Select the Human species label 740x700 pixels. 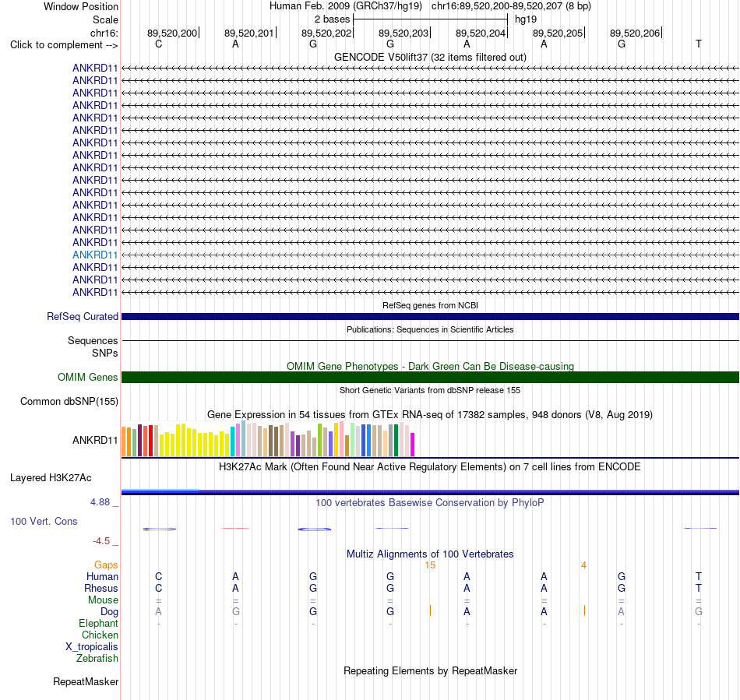(x=102, y=576)
